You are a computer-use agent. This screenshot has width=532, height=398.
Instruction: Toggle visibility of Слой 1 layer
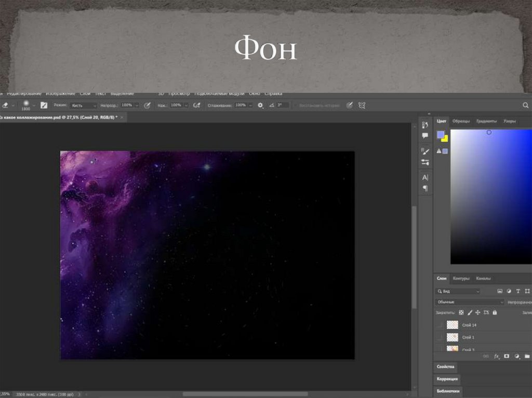pos(440,337)
